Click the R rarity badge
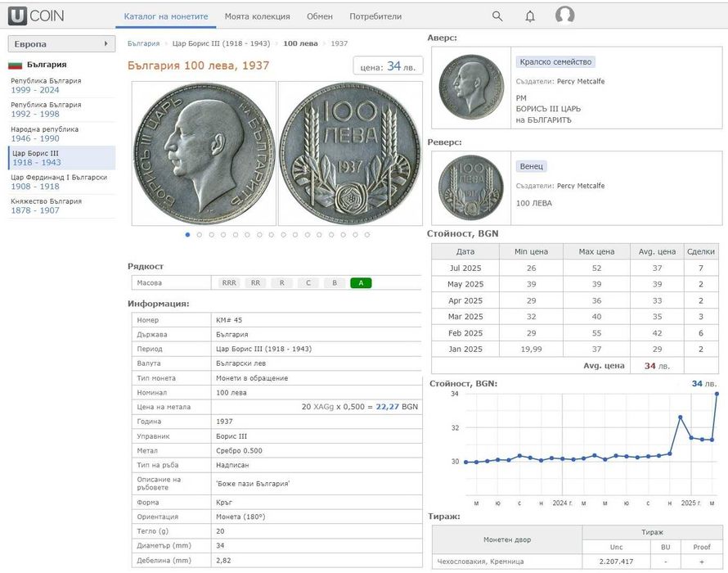The image size is (728, 573). click(x=282, y=282)
